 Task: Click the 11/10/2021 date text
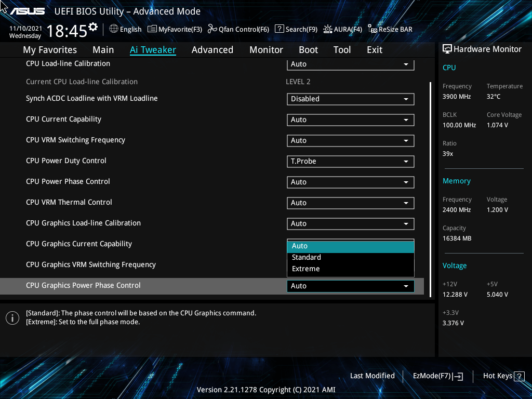click(26, 29)
